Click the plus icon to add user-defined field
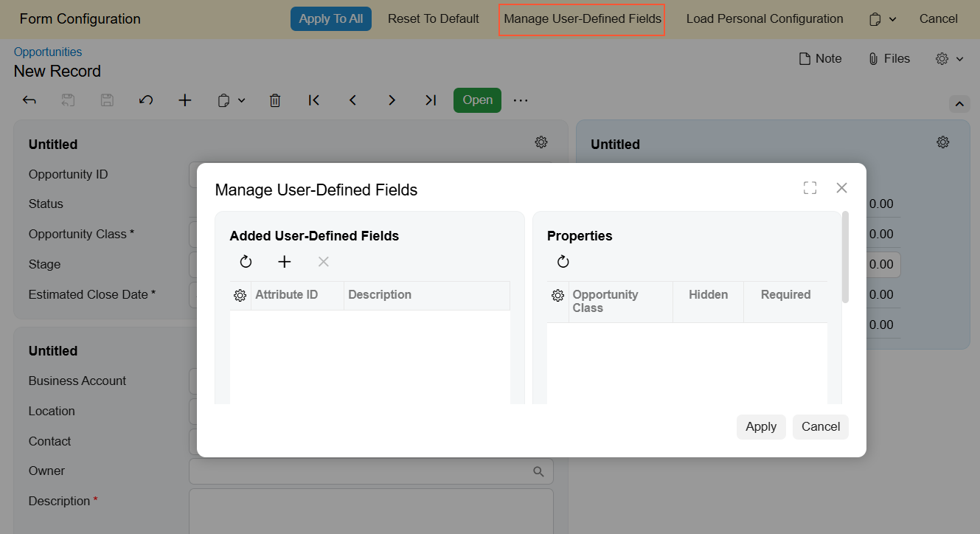Image resolution: width=980 pixels, height=534 pixels. point(285,262)
